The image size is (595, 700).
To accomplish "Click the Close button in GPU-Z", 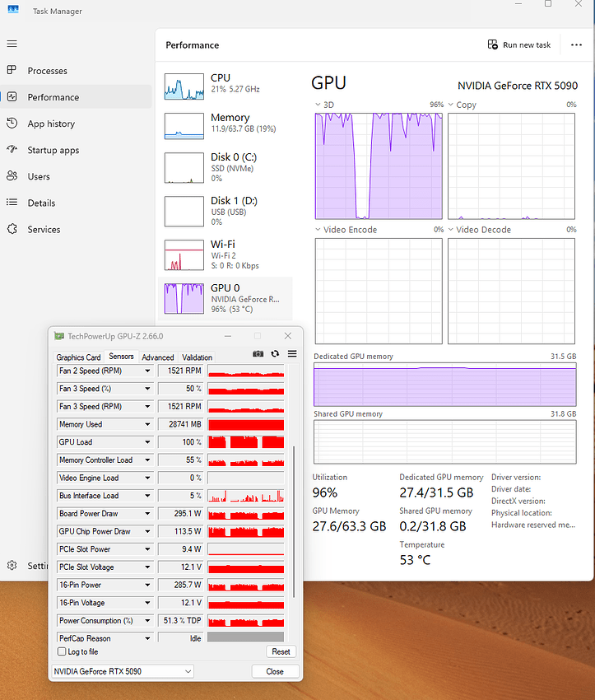I will pos(275,671).
